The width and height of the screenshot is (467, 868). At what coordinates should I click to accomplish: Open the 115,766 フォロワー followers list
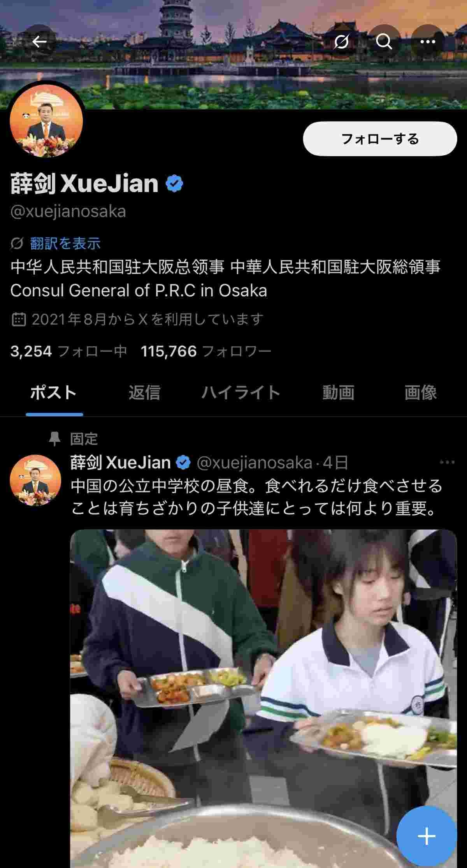[206, 351]
